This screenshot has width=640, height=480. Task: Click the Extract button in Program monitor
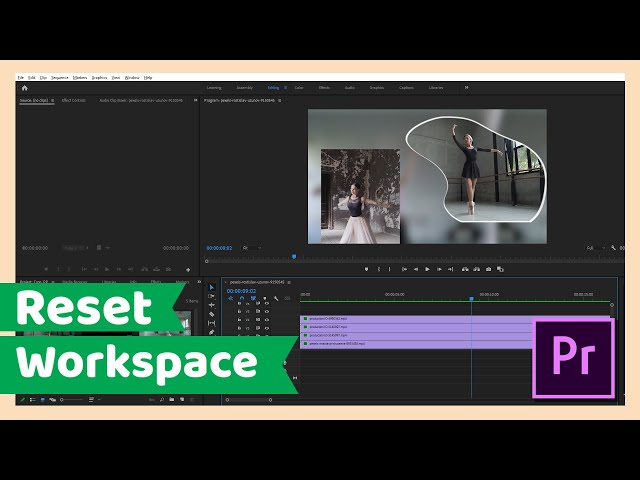pyautogui.click(x=476, y=269)
